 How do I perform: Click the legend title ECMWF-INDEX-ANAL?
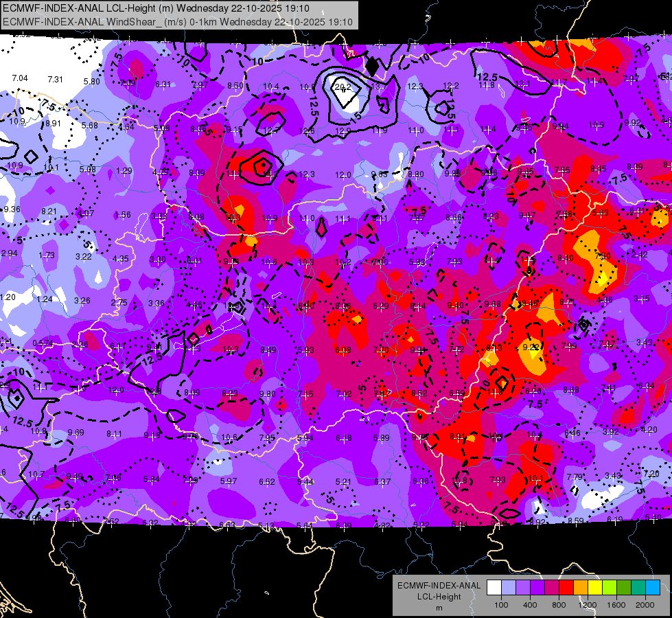coord(439,586)
